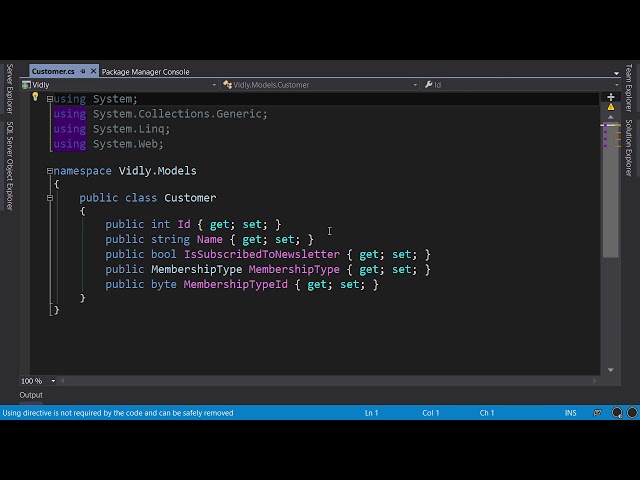Click the vertical scrollbar down arrow
The image size is (640, 480).
pyautogui.click(x=610, y=369)
